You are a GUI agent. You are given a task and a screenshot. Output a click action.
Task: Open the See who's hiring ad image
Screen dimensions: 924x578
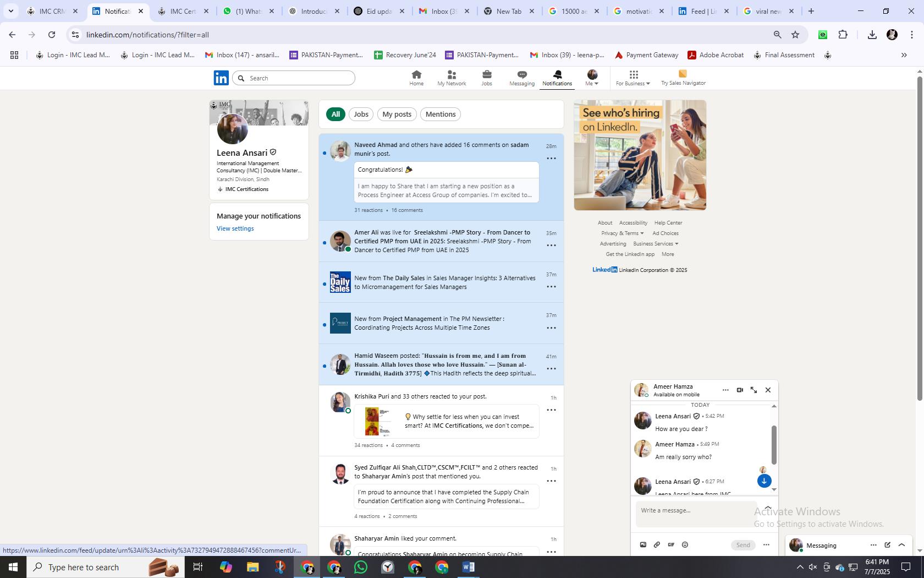tap(640, 155)
